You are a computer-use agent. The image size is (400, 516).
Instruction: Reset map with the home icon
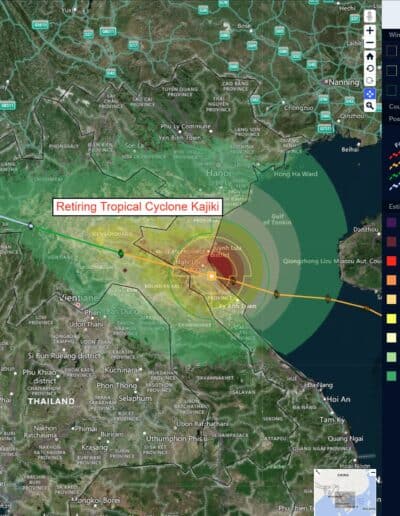pyautogui.click(x=370, y=56)
